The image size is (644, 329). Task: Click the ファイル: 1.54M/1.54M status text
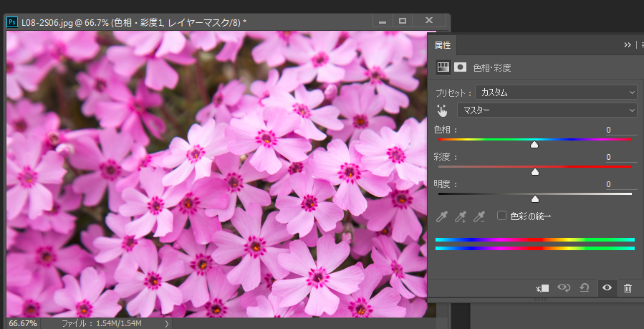[x=102, y=324]
